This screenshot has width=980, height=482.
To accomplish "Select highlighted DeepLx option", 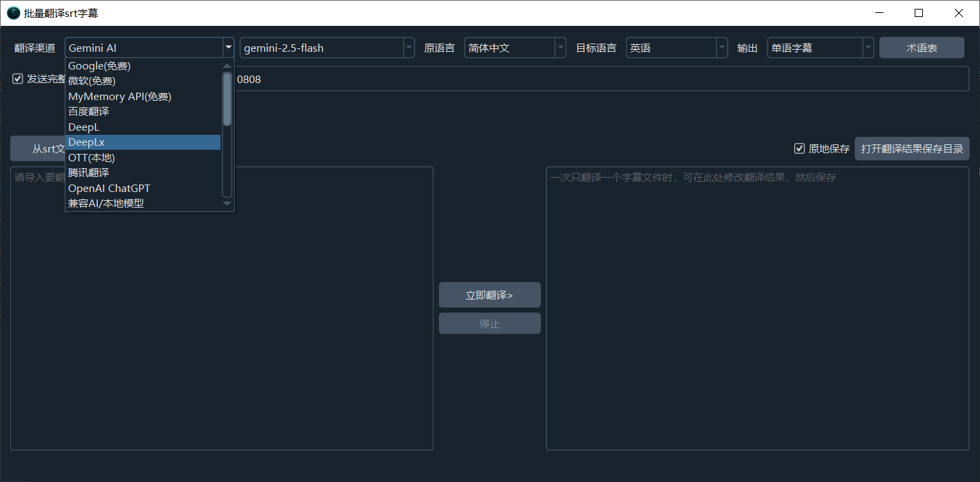I will pos(86,142).
